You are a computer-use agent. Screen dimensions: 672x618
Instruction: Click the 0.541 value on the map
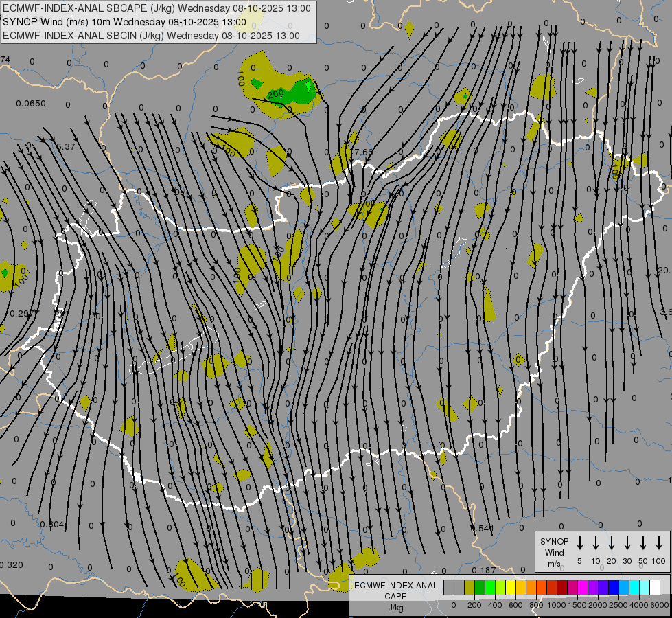pyautogui.click(x=482, y=528)
